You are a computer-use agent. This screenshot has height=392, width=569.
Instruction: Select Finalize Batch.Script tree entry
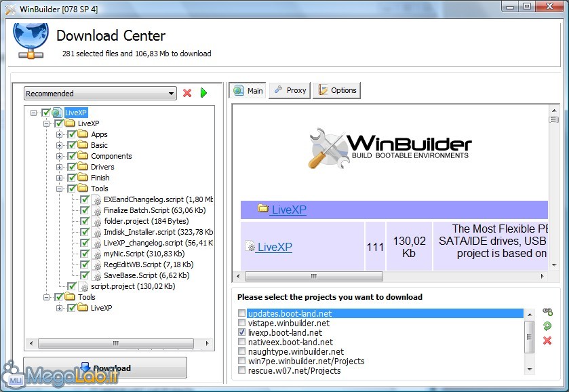click(x=155, y=210)
